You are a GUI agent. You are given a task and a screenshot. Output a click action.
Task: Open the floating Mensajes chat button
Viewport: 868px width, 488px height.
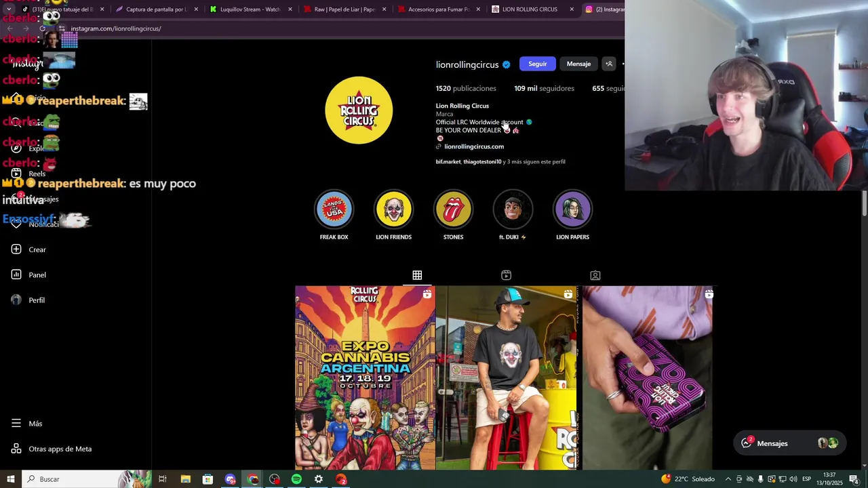pyautogui.click(x=789, y=443)
